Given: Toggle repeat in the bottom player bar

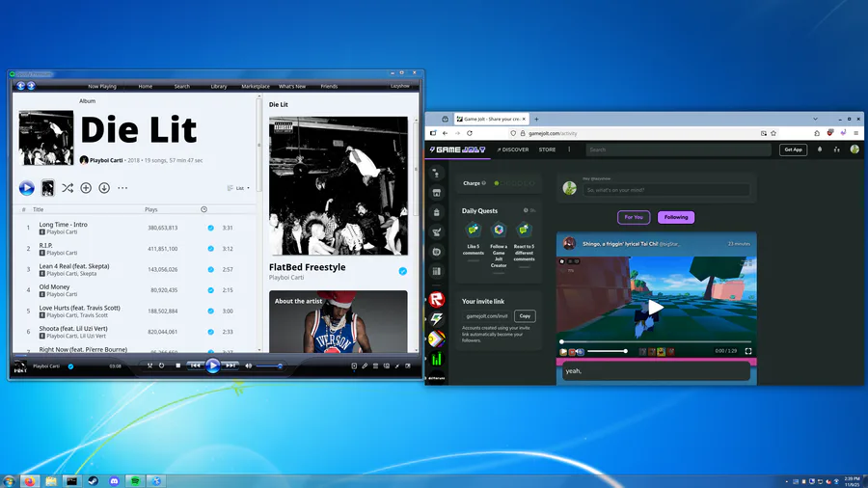Looking at the screenshot, I should 162,366.
